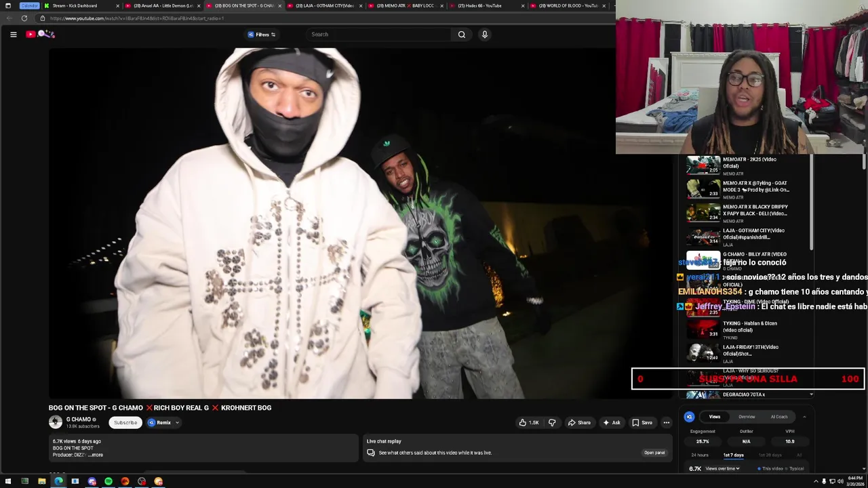Show hidden system tray icons
Image resolution: width=868 pixels, height=488 pixels.
click(815, 482)
